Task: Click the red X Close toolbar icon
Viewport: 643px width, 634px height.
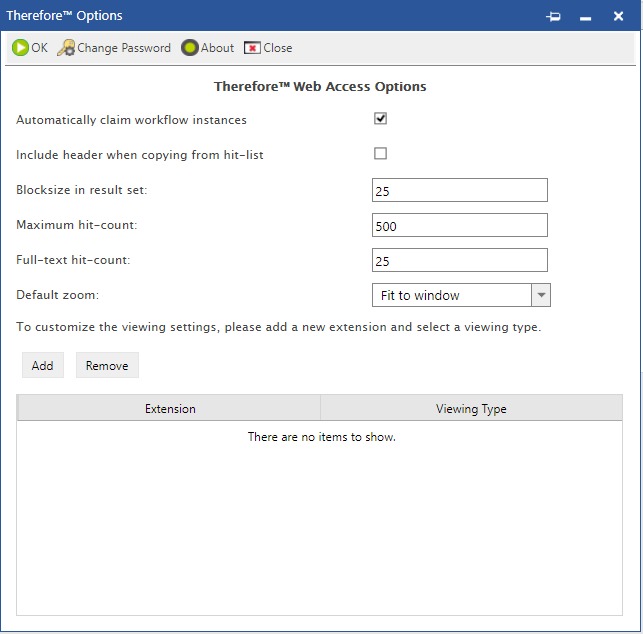Action: (x=252, y=48)
